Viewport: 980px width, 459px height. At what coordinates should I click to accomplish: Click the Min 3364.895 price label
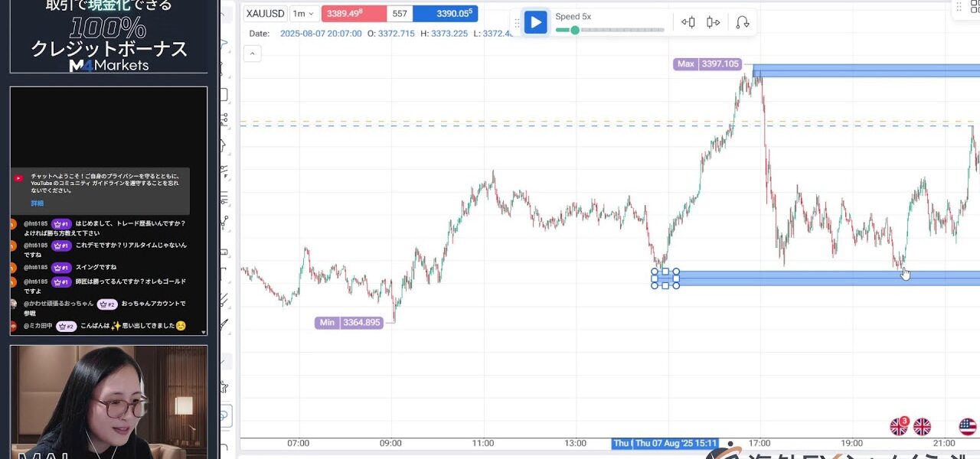click(x=349, y=323)
